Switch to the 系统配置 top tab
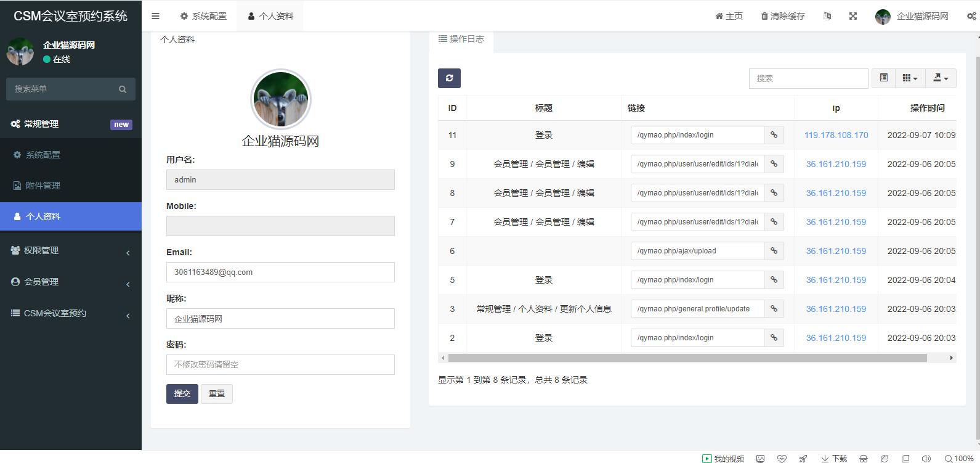 coord(203,16)
